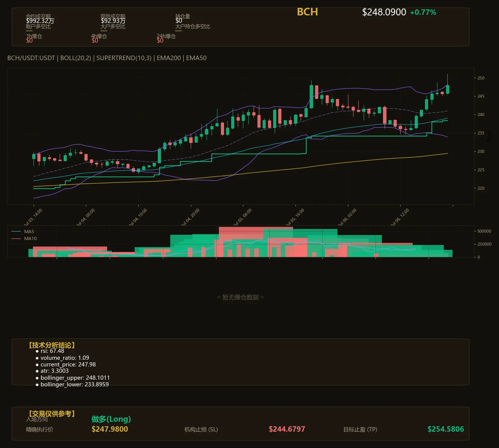Click the 'Jul 04, 20:00' time axis label
The width and height of the screenshot is (499, 448).
point(190,217)
